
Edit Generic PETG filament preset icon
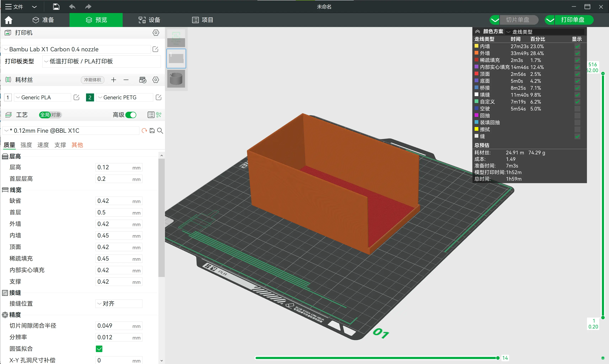[x=159, y=97]
